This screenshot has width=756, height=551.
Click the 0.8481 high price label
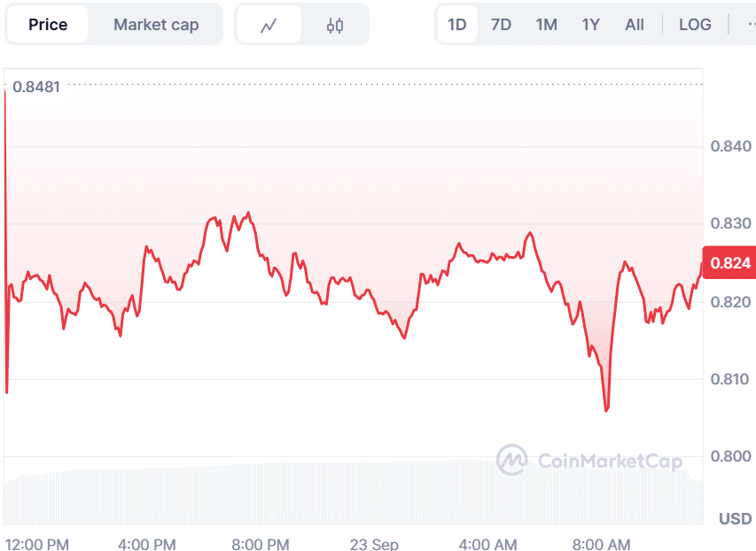(36, 87)
